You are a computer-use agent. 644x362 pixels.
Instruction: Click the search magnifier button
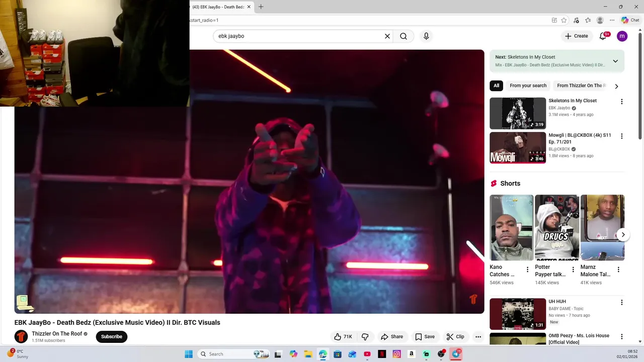tap(404, 36)
